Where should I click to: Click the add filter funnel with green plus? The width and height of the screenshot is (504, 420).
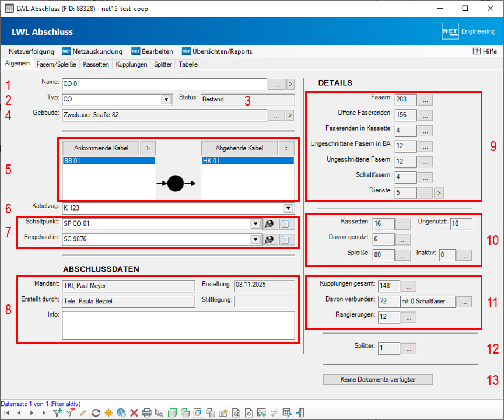[x=57, y=413]
